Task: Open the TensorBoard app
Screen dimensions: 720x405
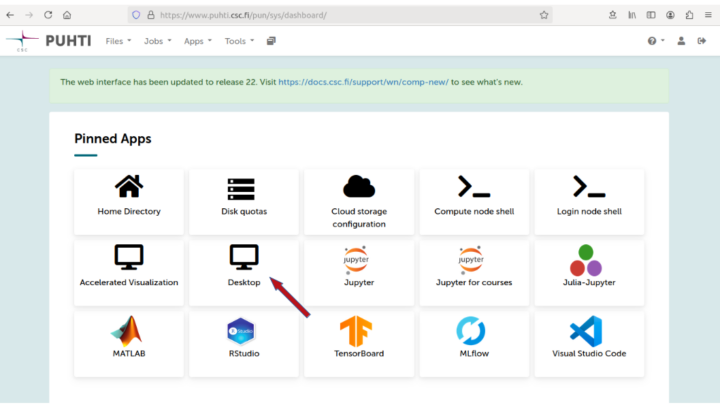Action: tap(359, 344)
